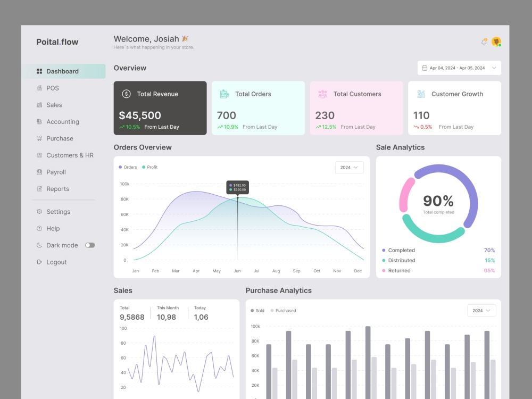This screenshot has height=399, width=532.
Task: Click the Dashboard grid icon in sidebar
Action: point(39,71)
